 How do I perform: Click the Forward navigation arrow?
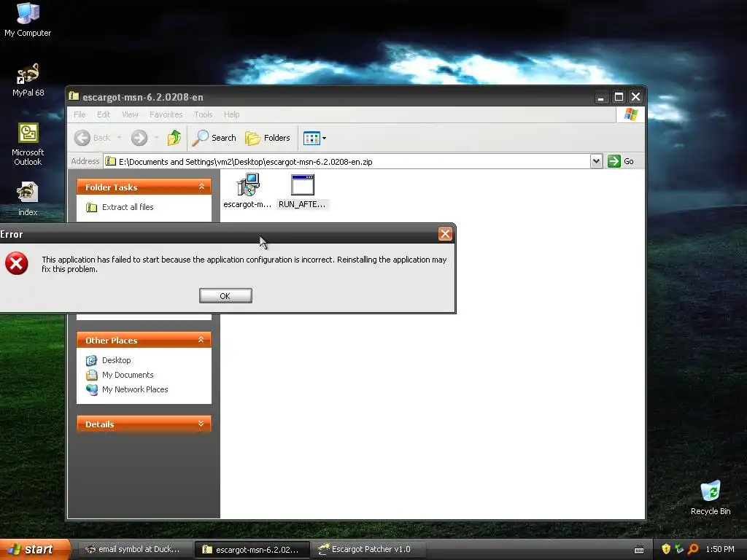(x=139, y=138)
